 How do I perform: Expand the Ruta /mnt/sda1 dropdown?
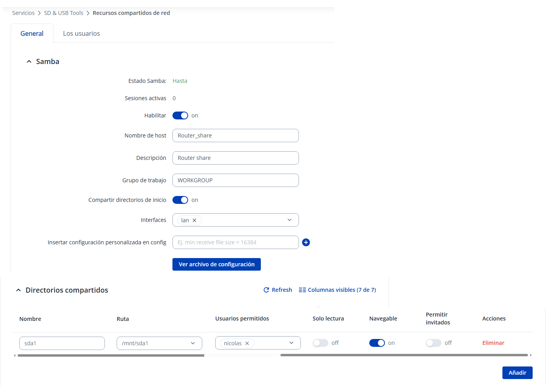click(193, 343)
